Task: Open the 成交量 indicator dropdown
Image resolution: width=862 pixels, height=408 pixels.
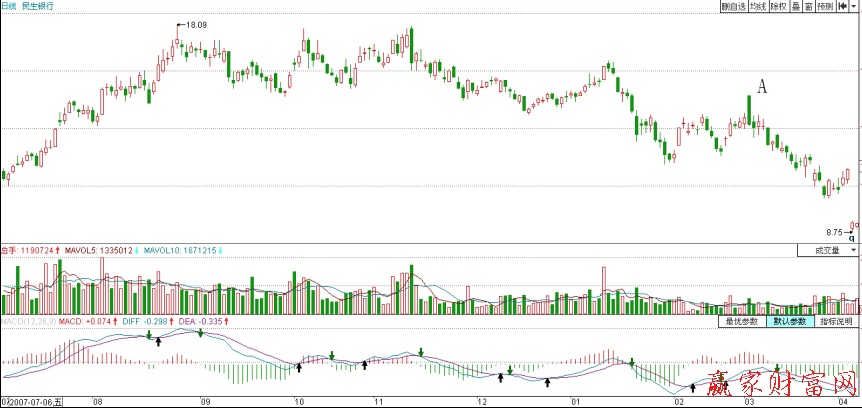Action: [x=828, y=250]
